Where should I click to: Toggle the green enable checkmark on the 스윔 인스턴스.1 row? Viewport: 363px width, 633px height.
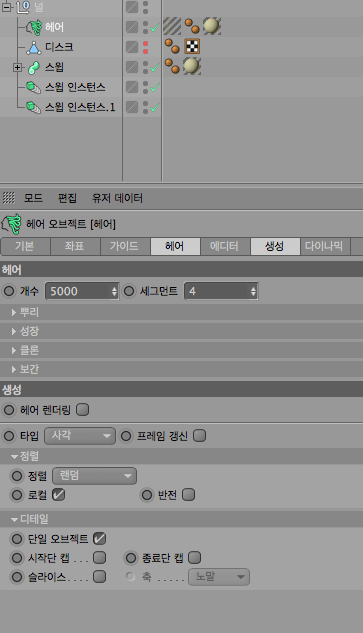pos(155,108)
